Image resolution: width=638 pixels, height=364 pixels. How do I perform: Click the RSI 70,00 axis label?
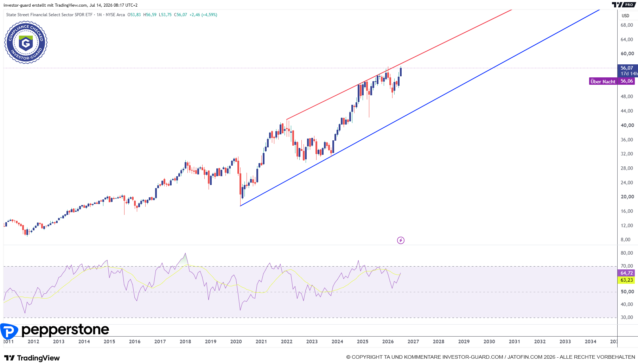tap(627, 266)
